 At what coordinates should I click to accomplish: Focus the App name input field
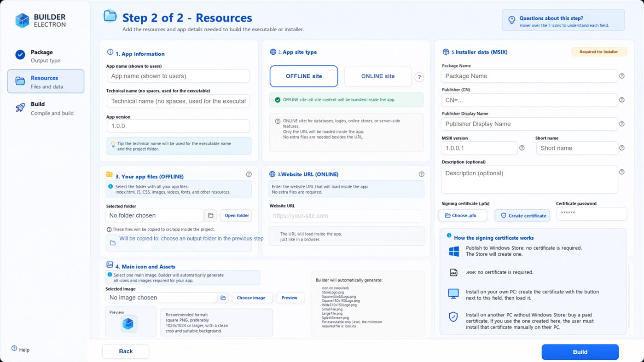click(178, 76)
